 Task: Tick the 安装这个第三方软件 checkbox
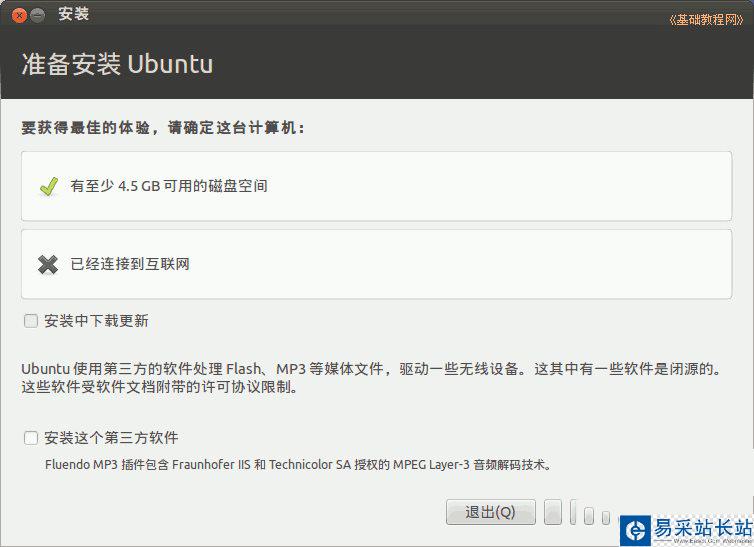31,438
